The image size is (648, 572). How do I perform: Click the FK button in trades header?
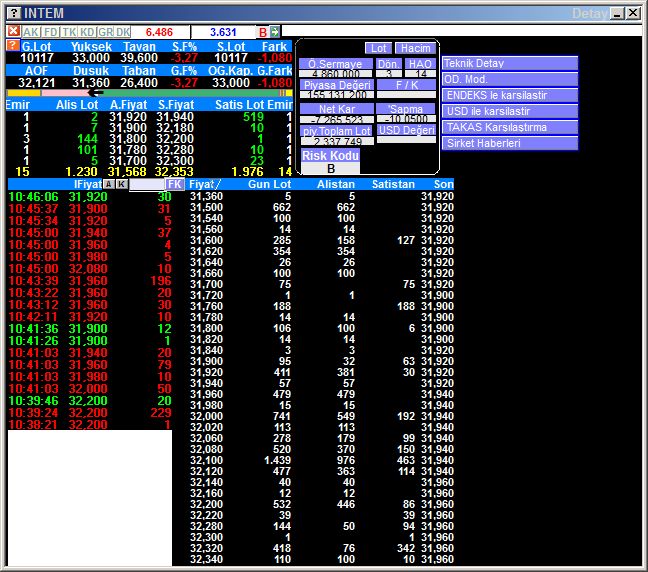175,184
